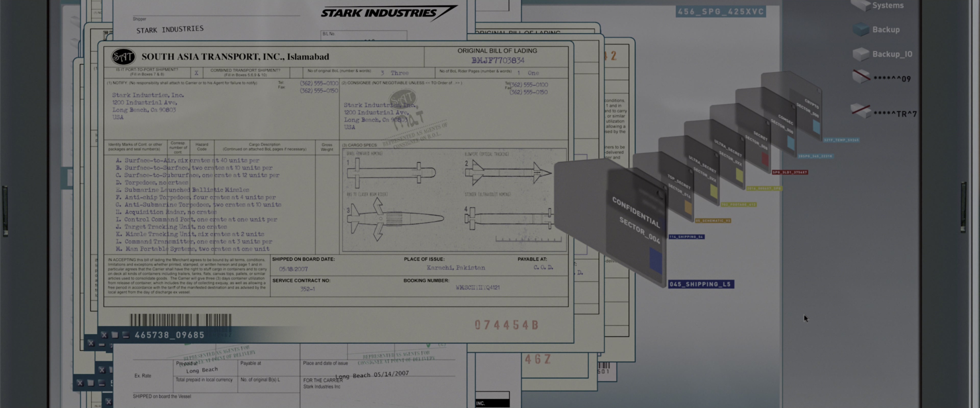Click the Payable At C.O.D. value
The width and height of the screenshot is (980, 408).
click(x=543, y=267)
